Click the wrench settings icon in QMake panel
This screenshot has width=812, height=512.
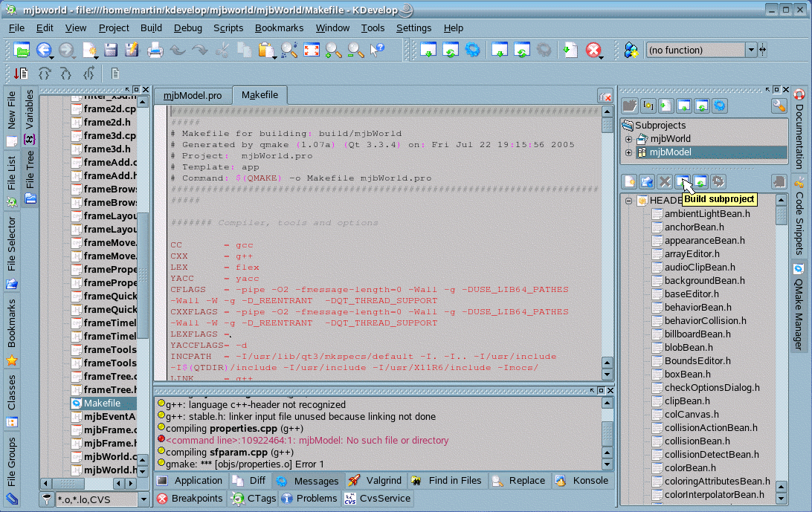(x=779, y=106)
